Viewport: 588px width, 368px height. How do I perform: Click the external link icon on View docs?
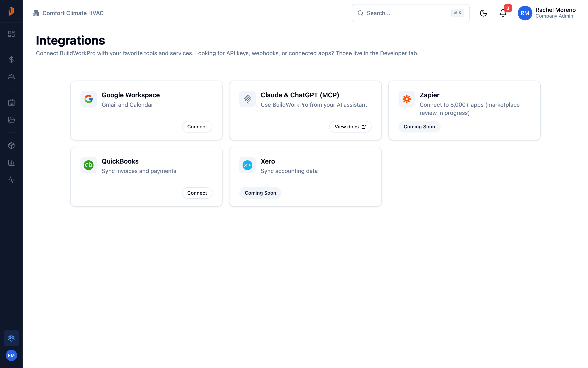tap(364, 127)
